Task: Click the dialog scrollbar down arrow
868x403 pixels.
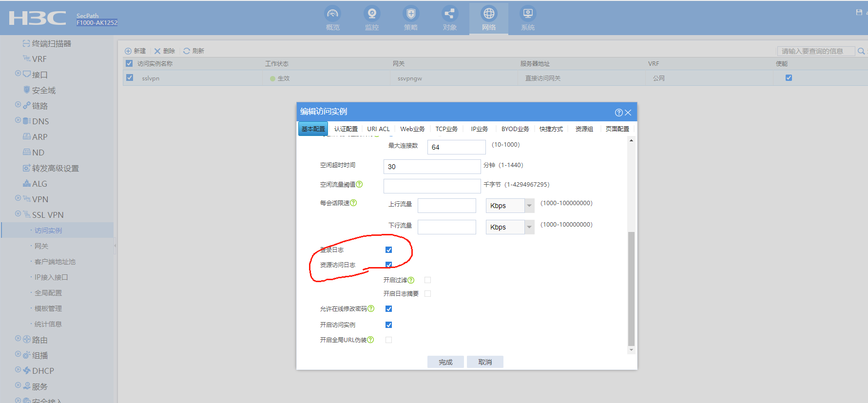Action: click(631, 350)
